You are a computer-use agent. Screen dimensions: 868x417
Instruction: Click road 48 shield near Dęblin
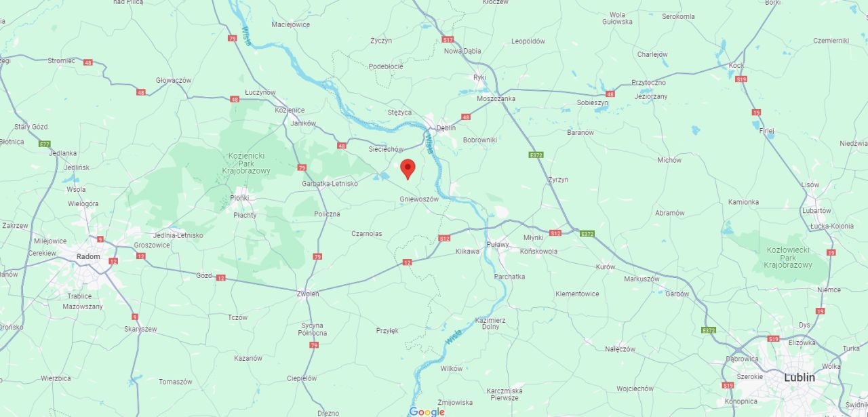(466, 117)
